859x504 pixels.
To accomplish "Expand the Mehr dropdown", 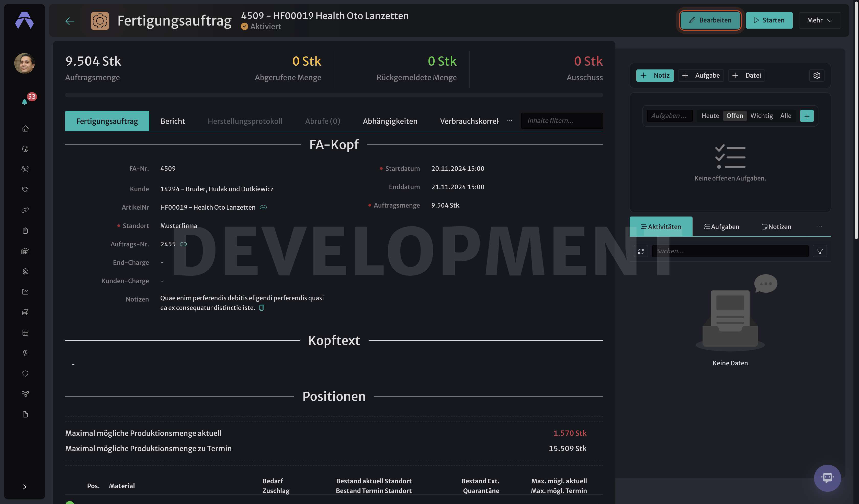I will point(819,20).
